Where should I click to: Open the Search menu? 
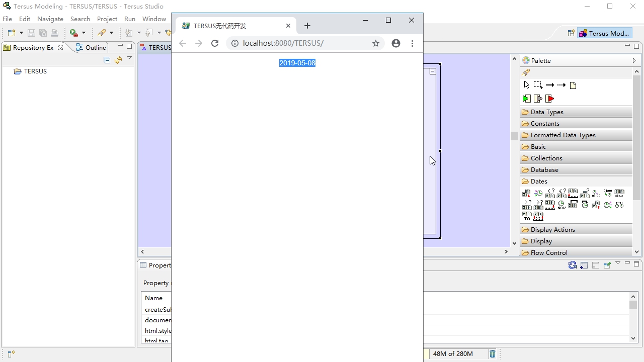pyautogui.click(x=80, y=19)
